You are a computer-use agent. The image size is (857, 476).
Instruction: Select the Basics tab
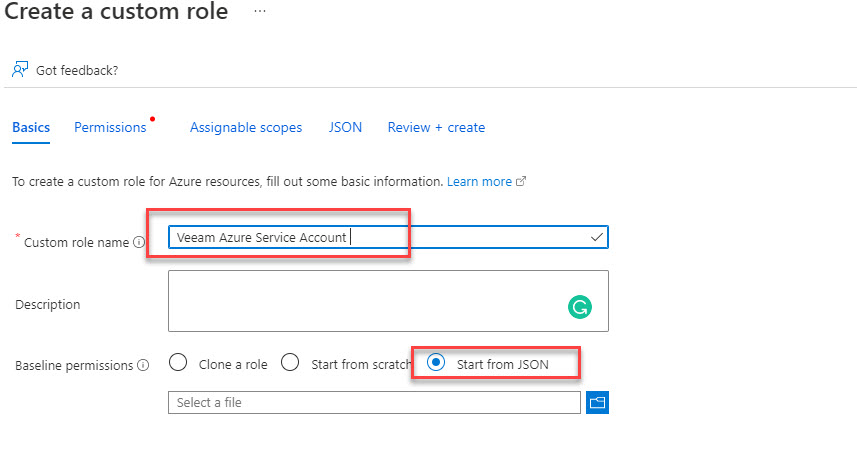point(31,127)
